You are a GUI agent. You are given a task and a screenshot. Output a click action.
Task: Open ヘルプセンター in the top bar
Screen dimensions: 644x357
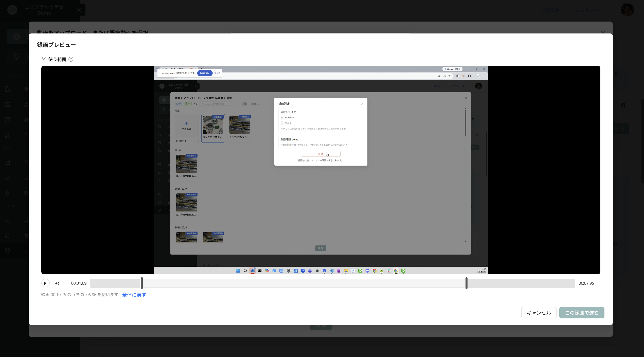pyautogui.click(x=587, y=10)
